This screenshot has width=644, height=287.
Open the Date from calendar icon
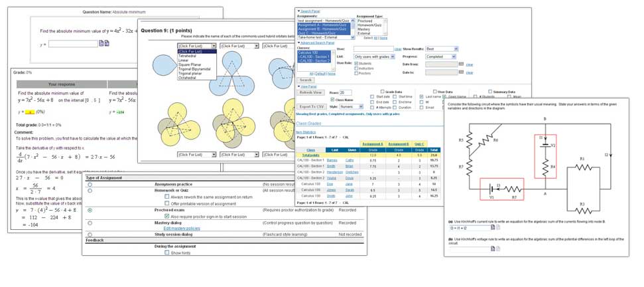461,64
